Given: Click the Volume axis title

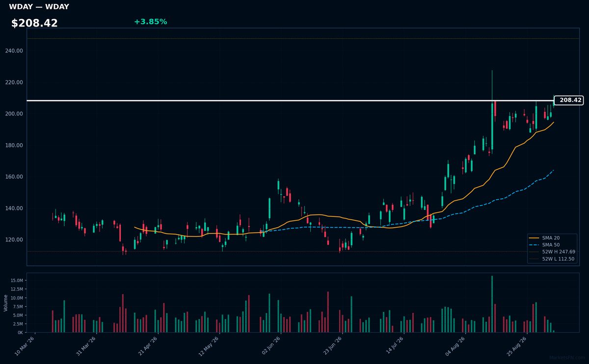Looking at the screenshot, I should pos(6,303).
